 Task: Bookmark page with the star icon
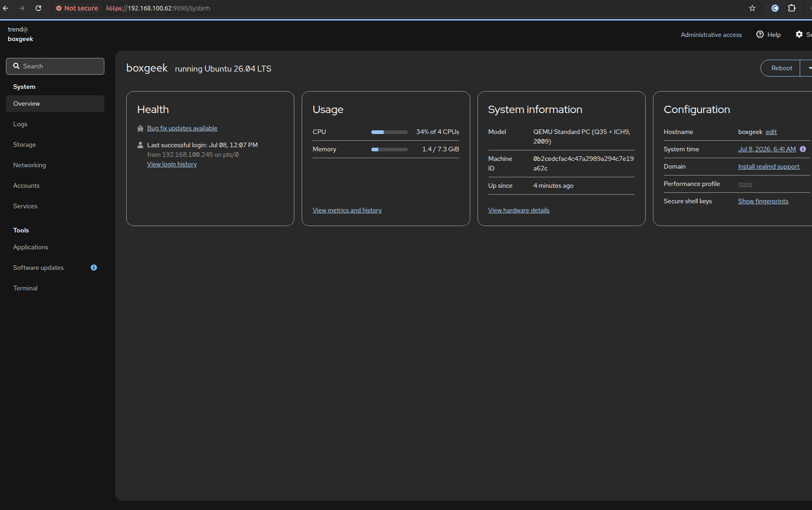tap(752, 8)
